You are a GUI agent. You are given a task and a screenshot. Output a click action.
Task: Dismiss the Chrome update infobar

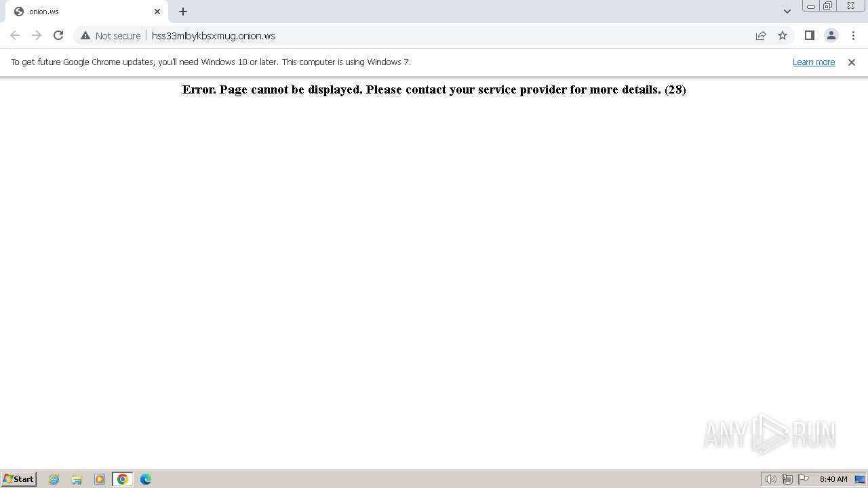[852, 62]
